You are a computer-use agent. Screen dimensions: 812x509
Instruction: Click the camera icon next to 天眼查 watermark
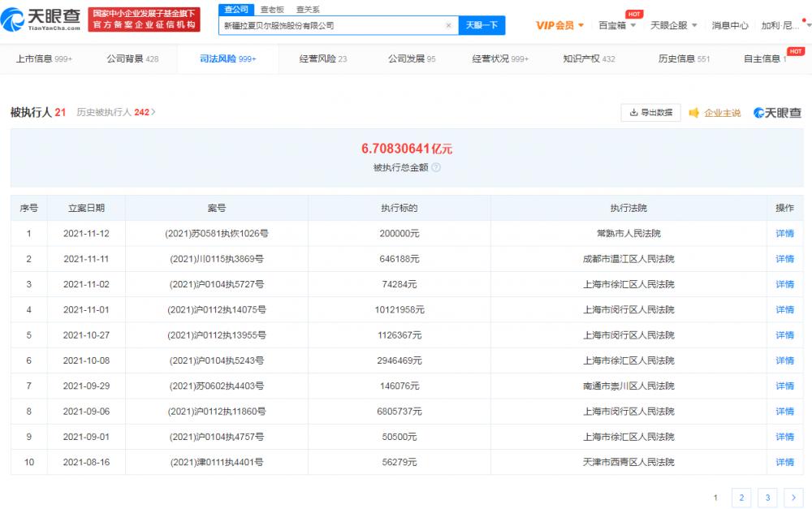(758, 113)
